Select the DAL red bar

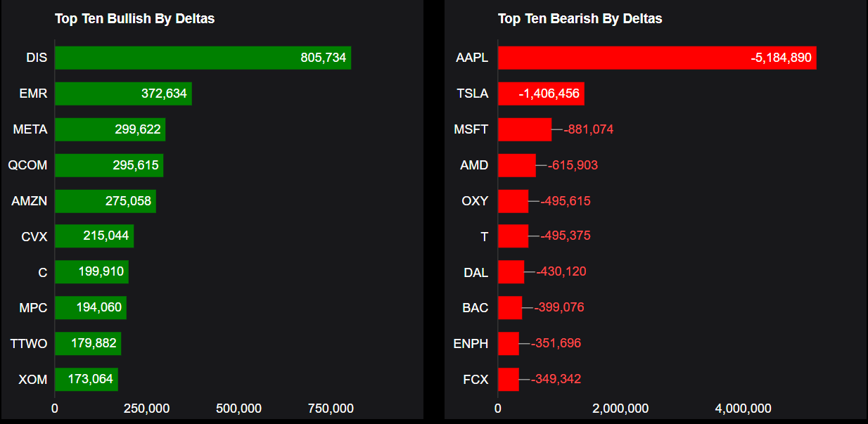click(511, 272)
